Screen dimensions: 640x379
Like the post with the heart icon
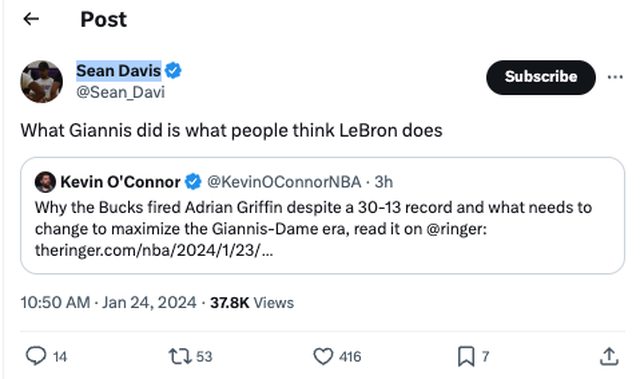tap(323, 356)
